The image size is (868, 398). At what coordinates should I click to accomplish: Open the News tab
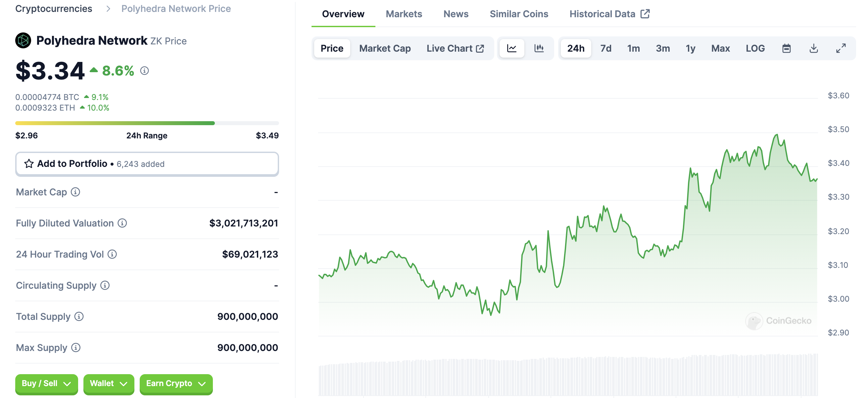(456, 14)
